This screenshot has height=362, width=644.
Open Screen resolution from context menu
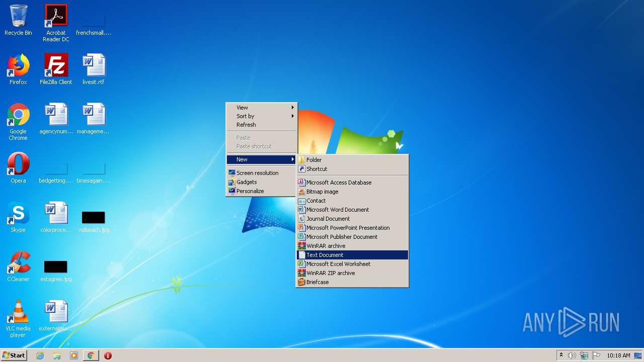(x=262, y=173)
